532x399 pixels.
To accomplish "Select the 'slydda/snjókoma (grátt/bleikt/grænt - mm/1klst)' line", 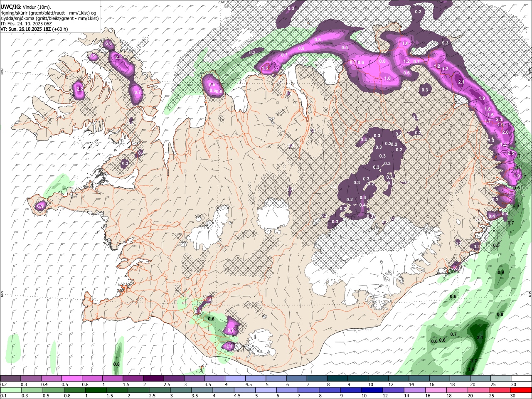I will [49, 18].
